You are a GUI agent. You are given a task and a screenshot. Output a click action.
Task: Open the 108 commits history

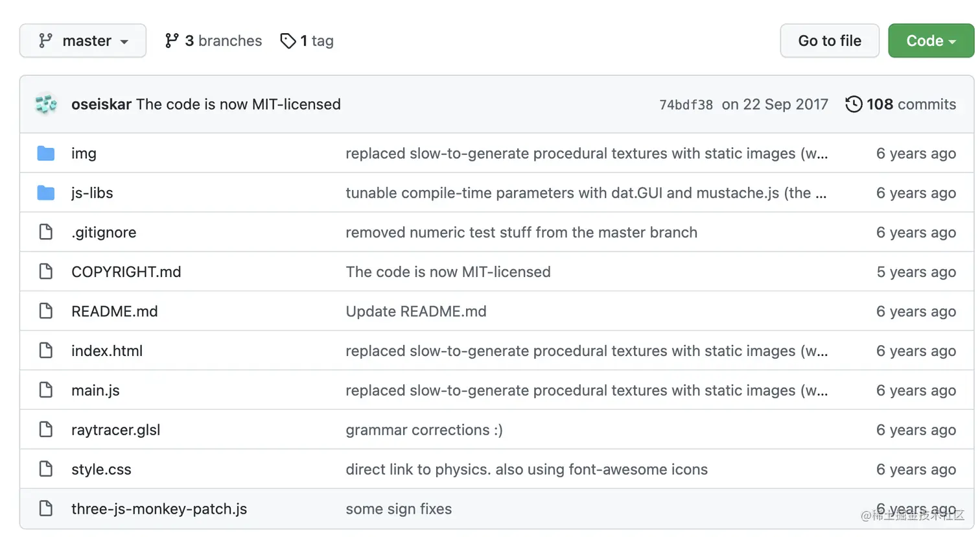pyautogui.click(x=901, y=104)
